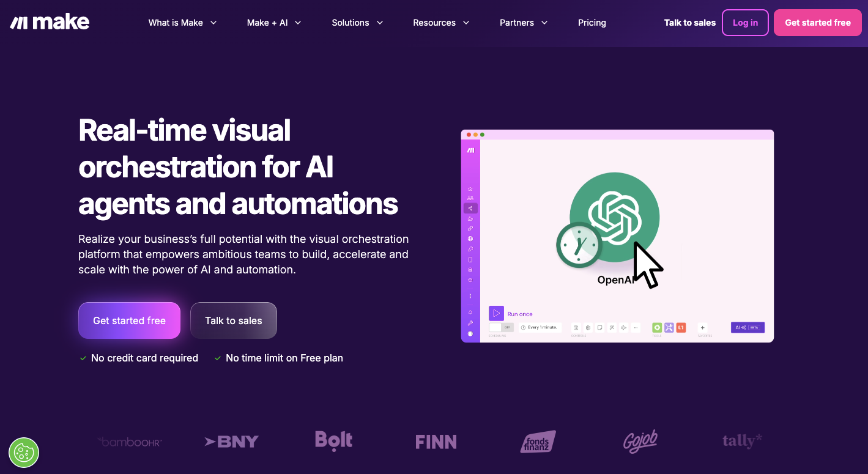868x474 pixels.
Task: Open the globe webhooks icon in sidebar
Action: (x=470, y=239)
